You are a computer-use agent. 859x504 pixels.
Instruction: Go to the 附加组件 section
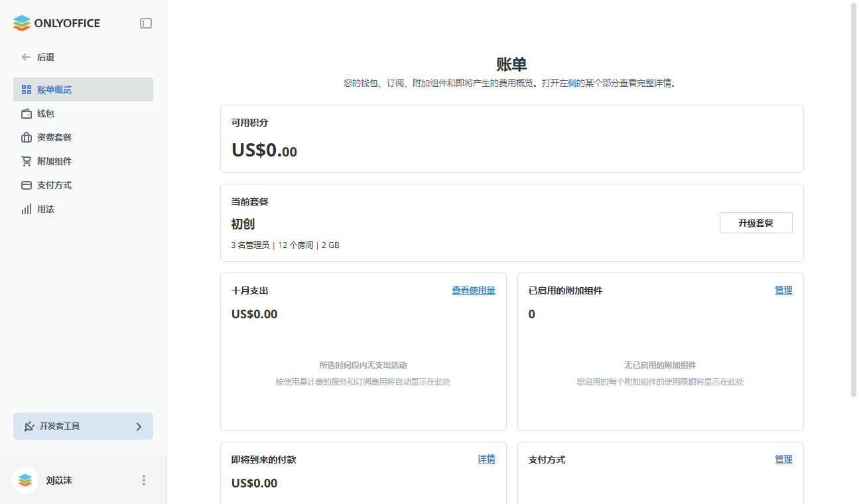(x=83, y=161)
